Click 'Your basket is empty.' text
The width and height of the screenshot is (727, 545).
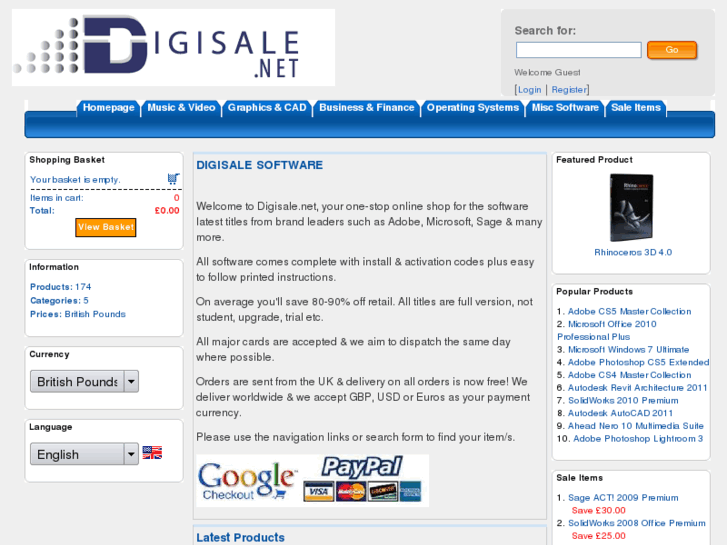pyautogui.click(x=75, y=180)
